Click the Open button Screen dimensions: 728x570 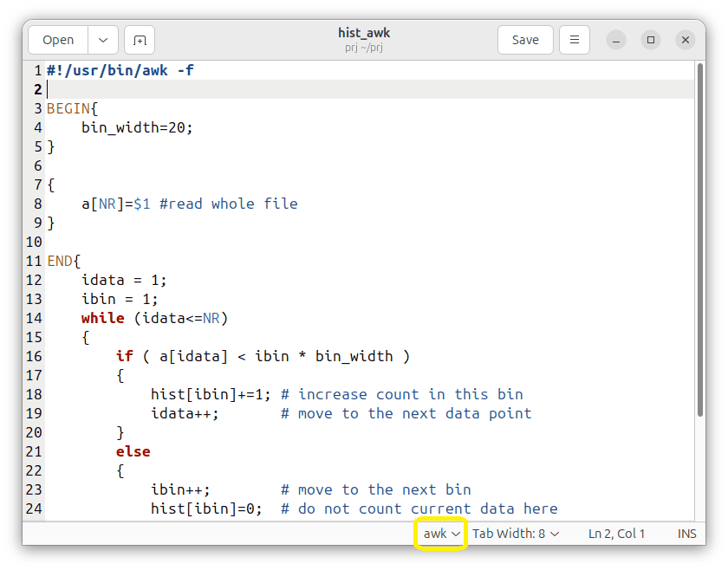click(x=57, y=40)
